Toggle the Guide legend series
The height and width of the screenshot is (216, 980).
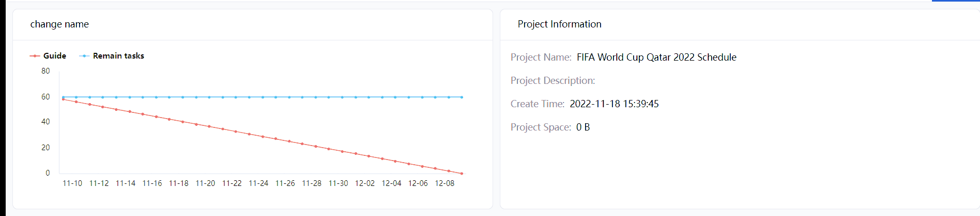pos(54,56)
